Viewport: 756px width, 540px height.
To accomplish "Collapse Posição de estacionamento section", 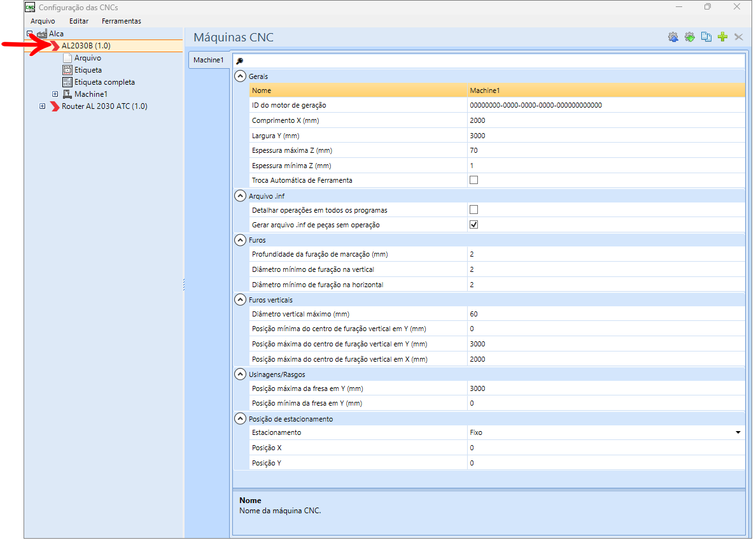I will [x=240, y=418].
